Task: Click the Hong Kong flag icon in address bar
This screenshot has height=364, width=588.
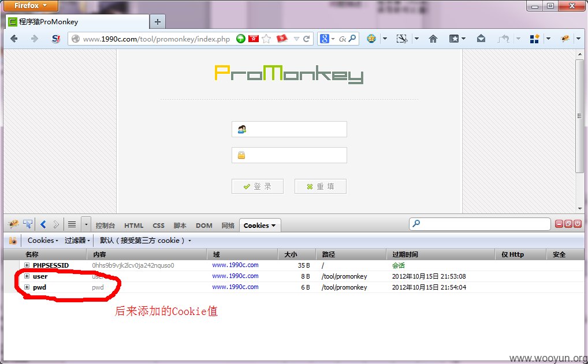Action: [254, 39]
